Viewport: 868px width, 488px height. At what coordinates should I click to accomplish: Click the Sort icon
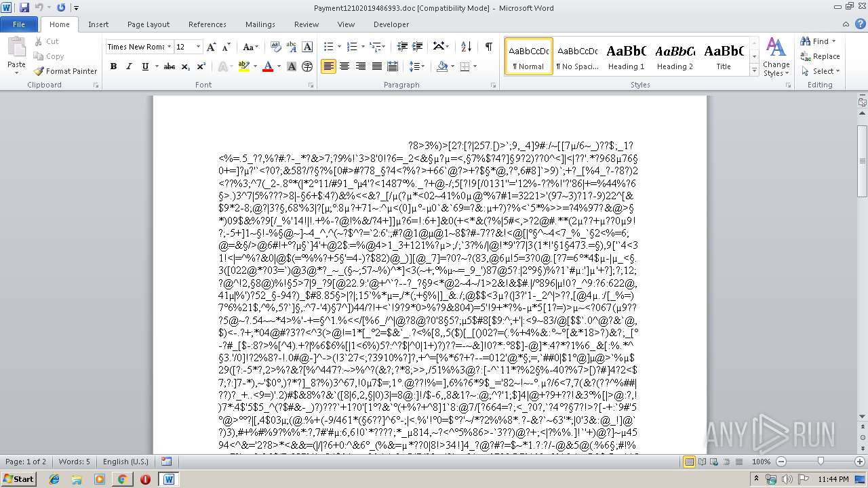pyautogui.click(x=466, y=47)
